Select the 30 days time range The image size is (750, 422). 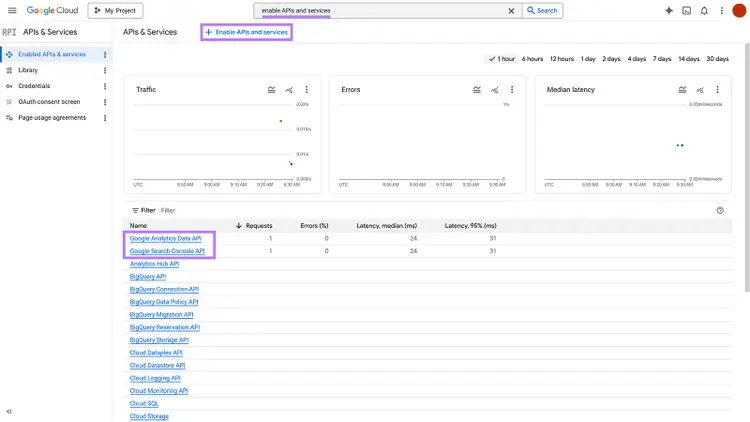(x=717, y=59)
